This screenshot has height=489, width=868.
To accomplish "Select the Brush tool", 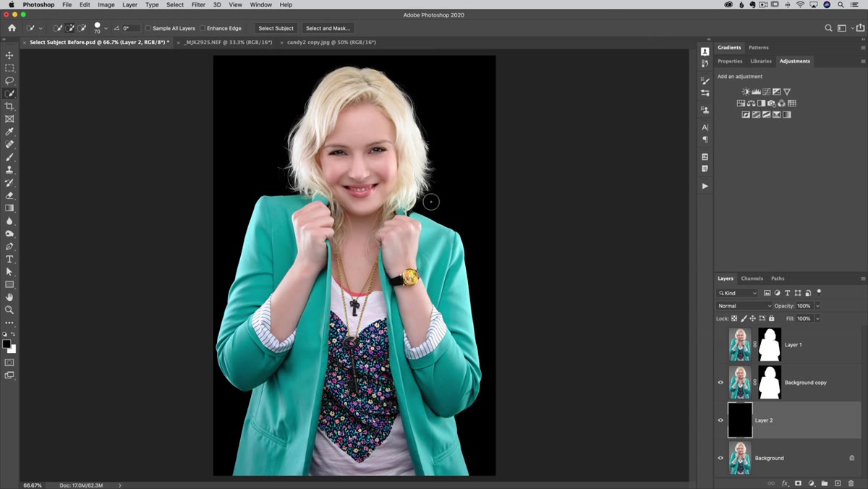I will pos(9,157).
